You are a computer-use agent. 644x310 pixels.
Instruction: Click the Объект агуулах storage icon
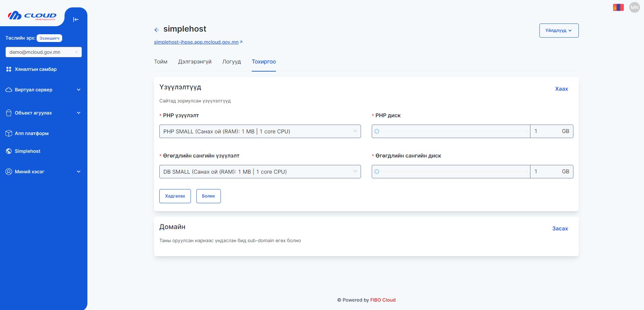[9, 113]
